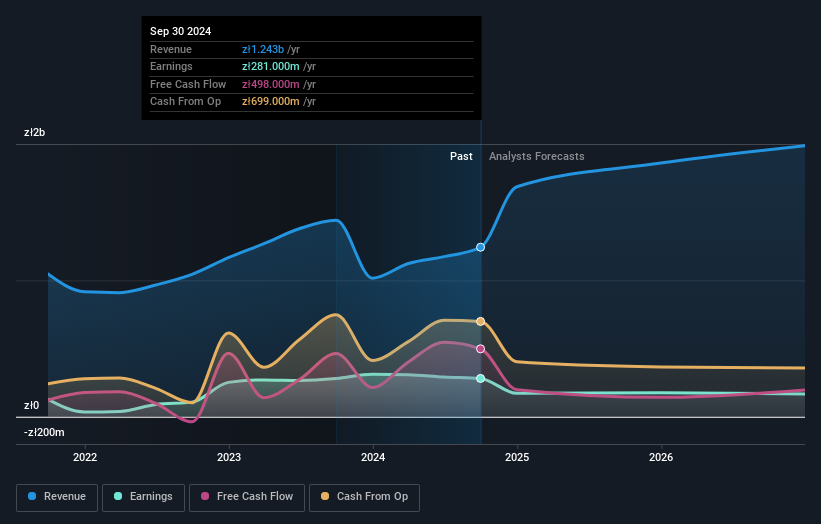
Task: Click the Free Cash Flow row label in tooltip
Action: pyautogui.click(x=188, y=84)
